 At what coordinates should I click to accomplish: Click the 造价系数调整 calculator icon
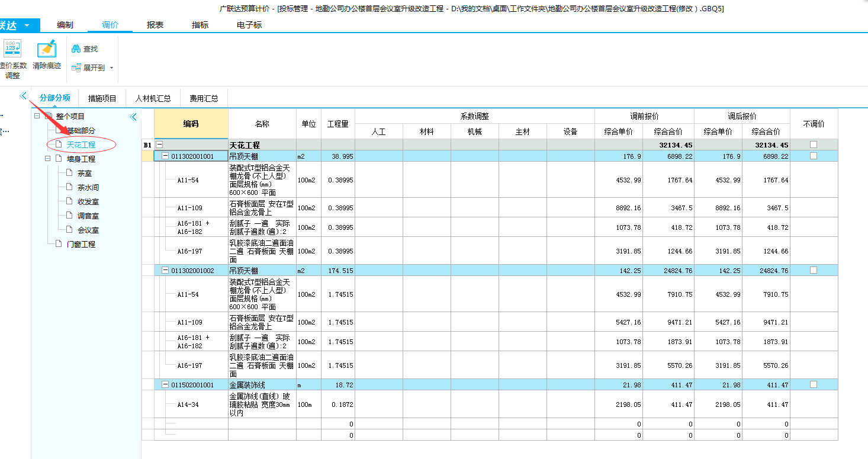pos(12,49)
